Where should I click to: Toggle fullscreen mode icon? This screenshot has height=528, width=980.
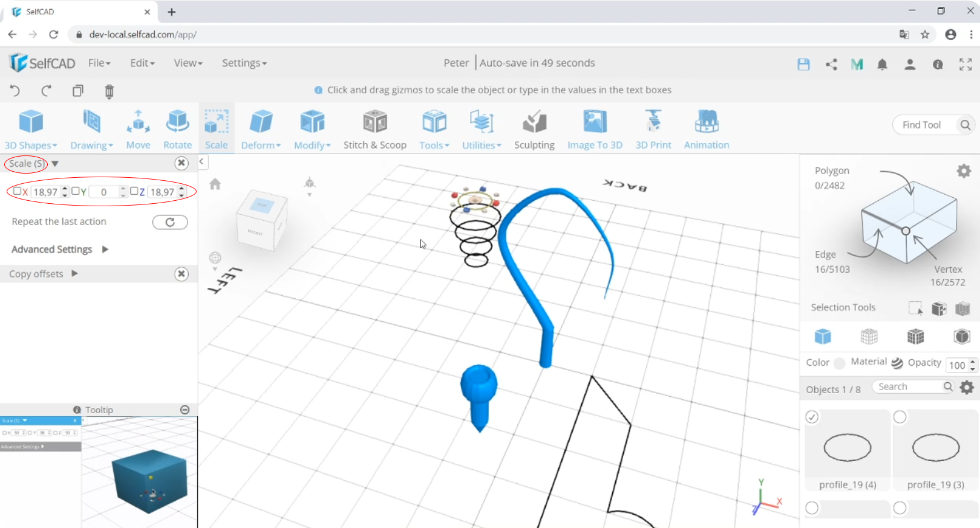pyautogui.click(x=965, y=64)
